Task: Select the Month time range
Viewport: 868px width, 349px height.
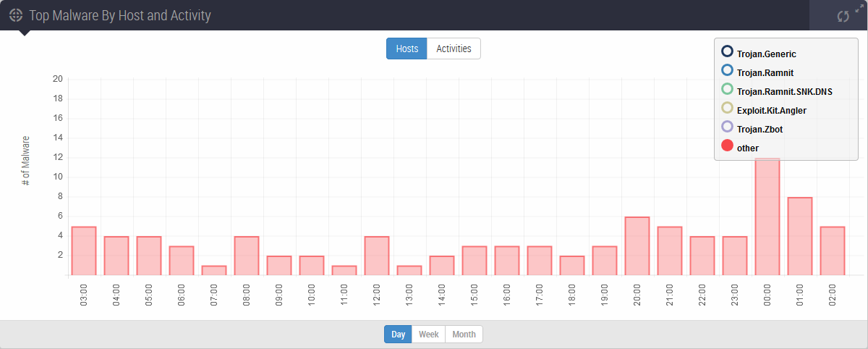Action: pos(464,335)
